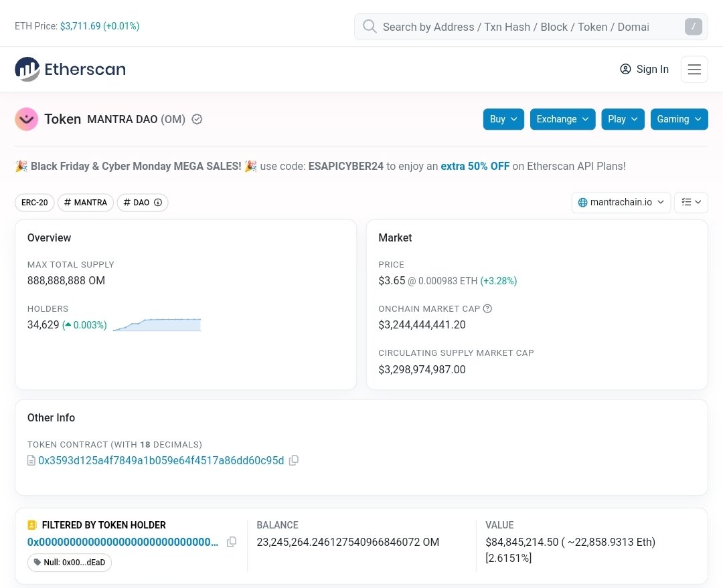Expand the mantrachain.io links dropdown
Image resolution: width=723 pixels, height=588 pixels.
tap(621, 202)
